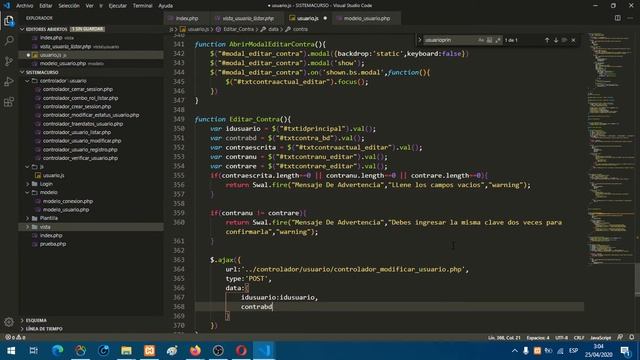Expand the Login folder
This screenshot has width=640, height=360.
[x=28, y=184]
